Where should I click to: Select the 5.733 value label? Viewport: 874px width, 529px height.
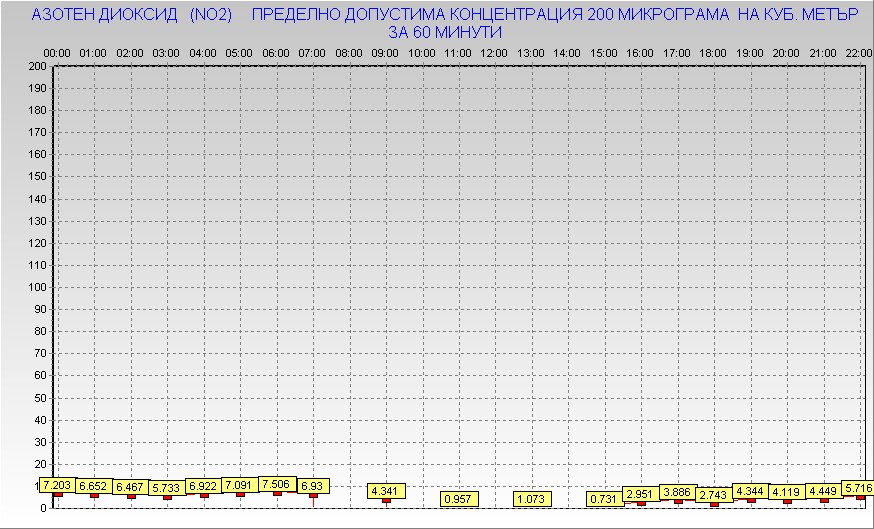point(166,488)
